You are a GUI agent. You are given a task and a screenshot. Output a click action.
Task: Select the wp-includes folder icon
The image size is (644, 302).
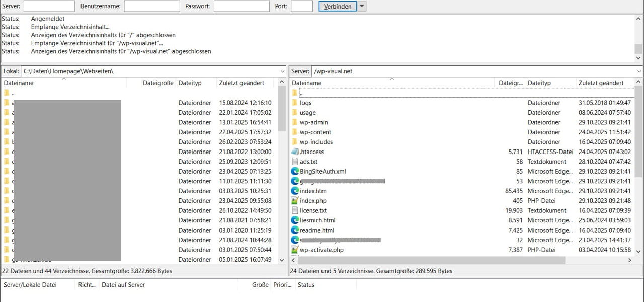point(295,142)
